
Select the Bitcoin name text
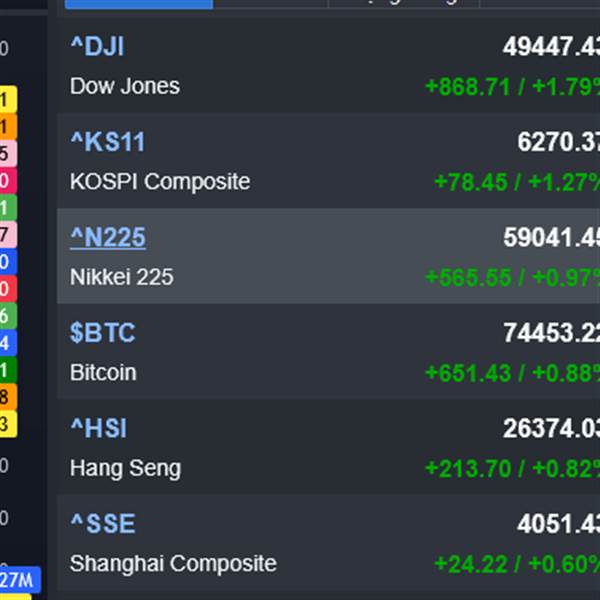tap(103, 372)
